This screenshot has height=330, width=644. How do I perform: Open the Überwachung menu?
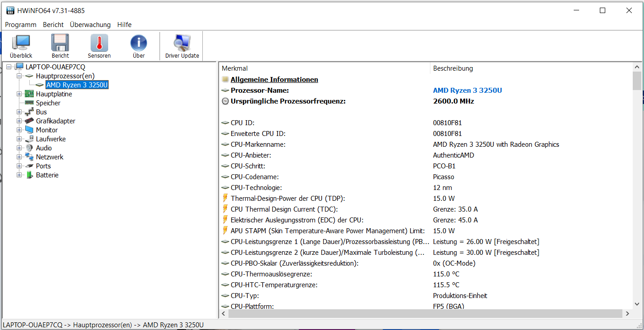point(90,25)
